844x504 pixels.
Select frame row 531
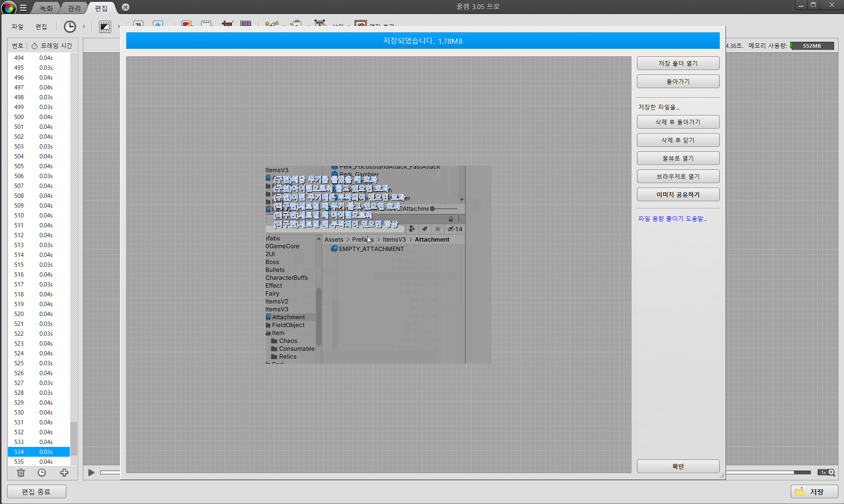[x=39, y=422]
